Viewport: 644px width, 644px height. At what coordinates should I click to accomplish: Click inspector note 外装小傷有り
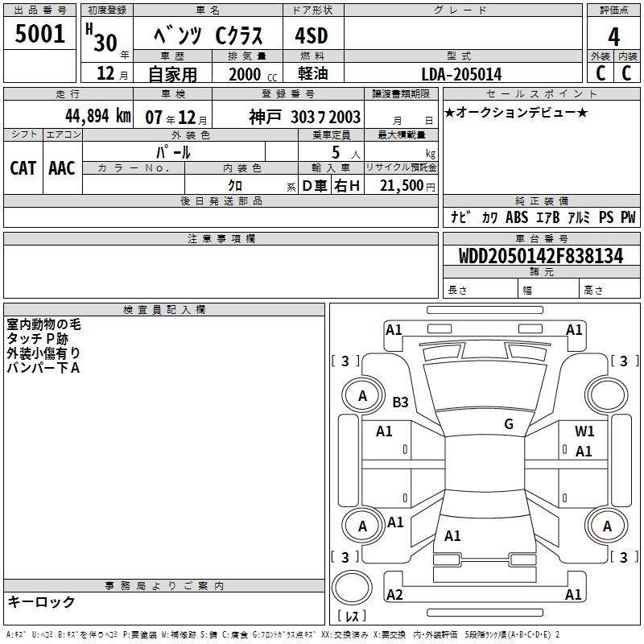point(43,353)
